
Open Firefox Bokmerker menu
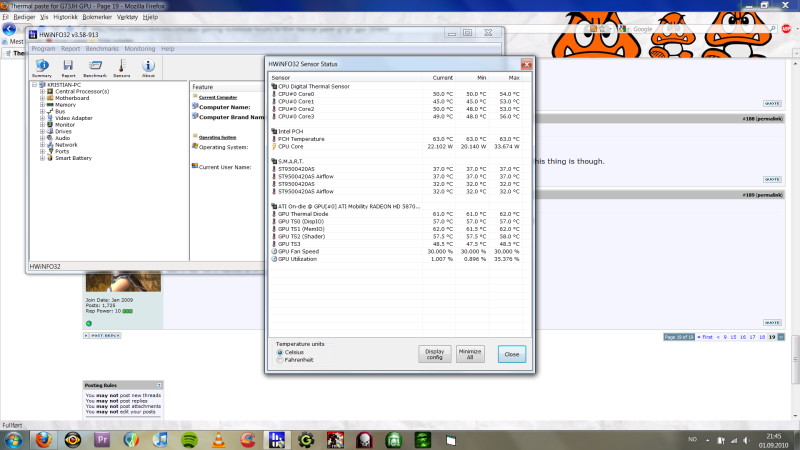tap(97, 17)
